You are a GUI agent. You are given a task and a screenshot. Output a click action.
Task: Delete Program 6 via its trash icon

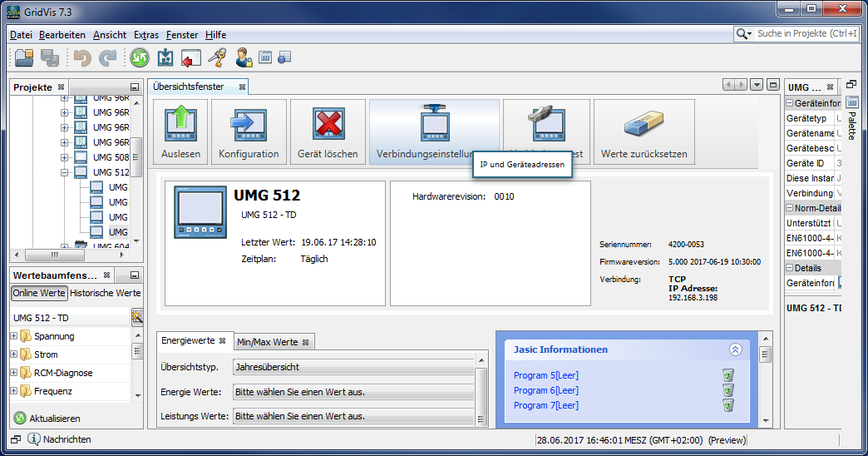728,390
